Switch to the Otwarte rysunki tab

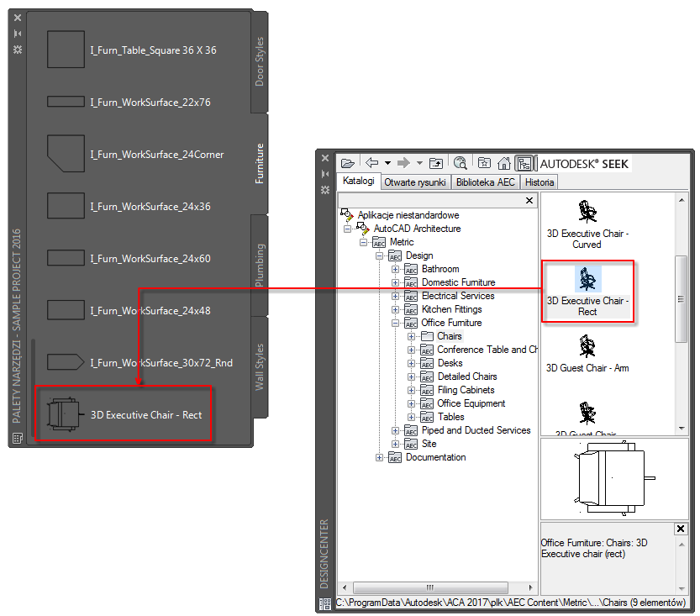coord(415,182)
